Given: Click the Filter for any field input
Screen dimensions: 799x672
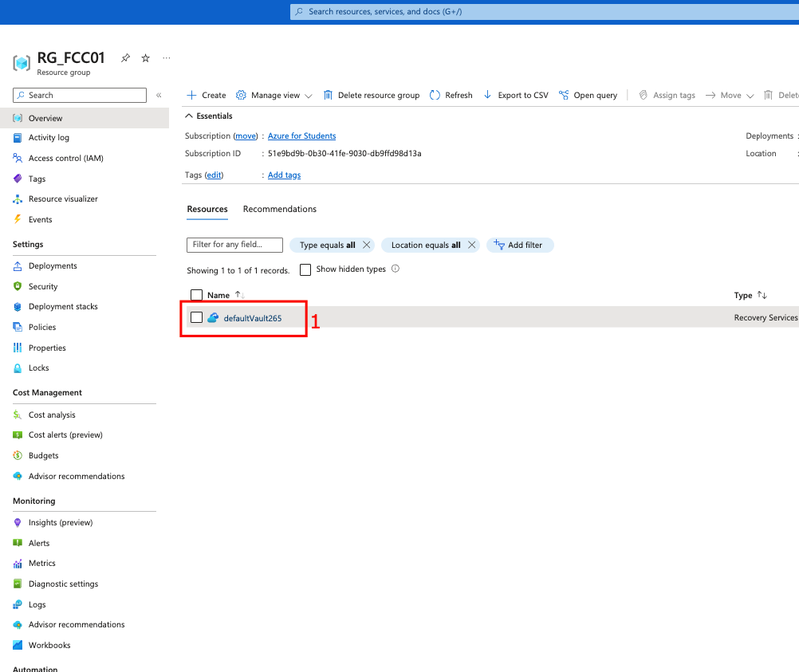Looking at the screenshot, I should pyautogui.click(x=234, y=245).
